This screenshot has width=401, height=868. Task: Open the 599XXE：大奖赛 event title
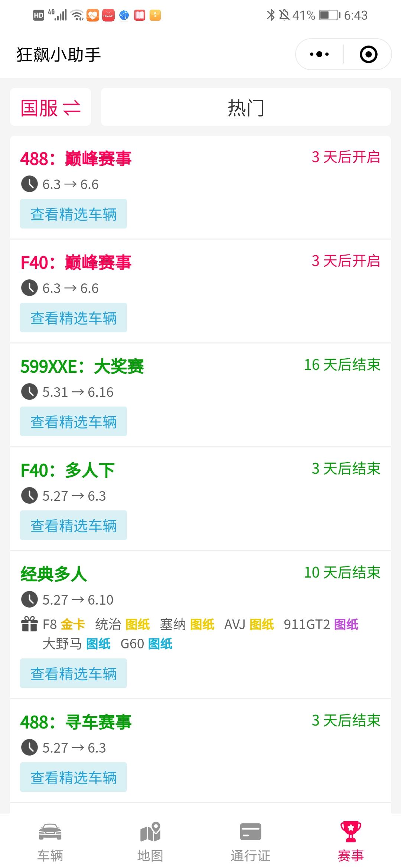coord(82,366)
